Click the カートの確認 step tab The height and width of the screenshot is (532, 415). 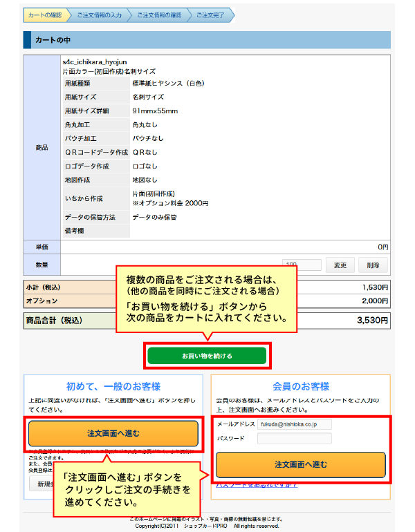click(x=45, y=15)
